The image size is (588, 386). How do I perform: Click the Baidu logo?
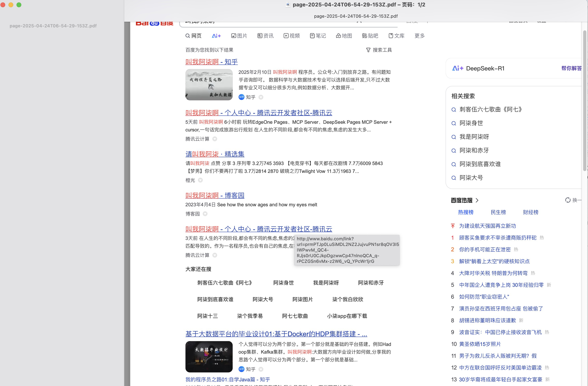[154, 24]
